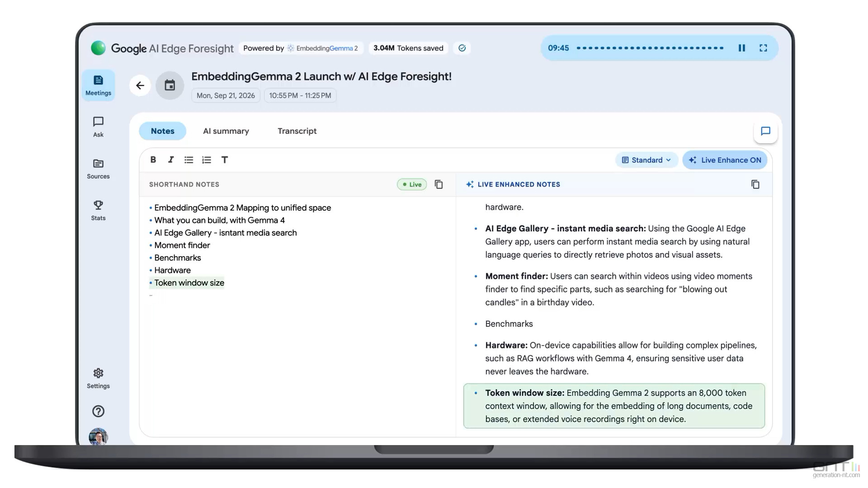This screenshot has width=868, height=488.
Task: Click the Powered by EmbeddingGemma 2 chip
Action: coord(301,48)
